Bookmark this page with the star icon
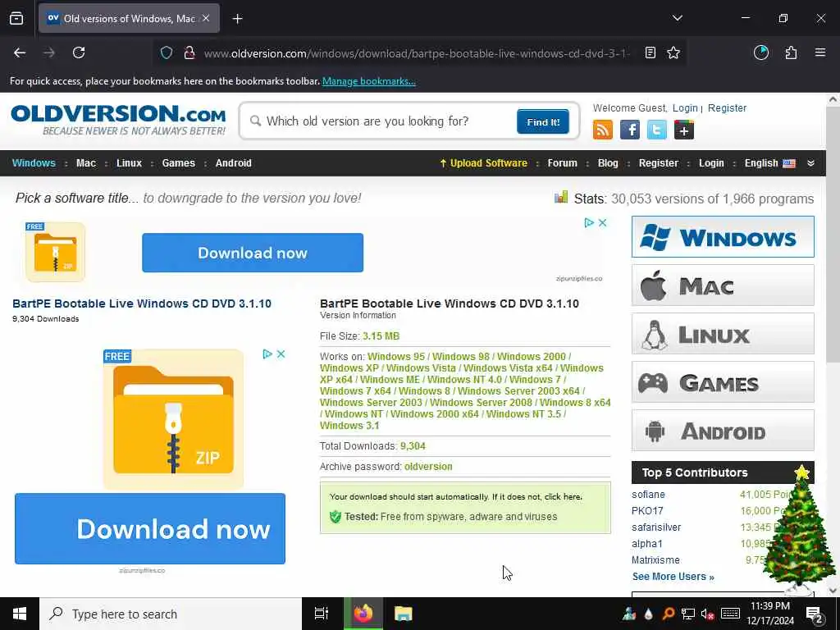Screen dimensions: 840x630 tap(673, 52)
